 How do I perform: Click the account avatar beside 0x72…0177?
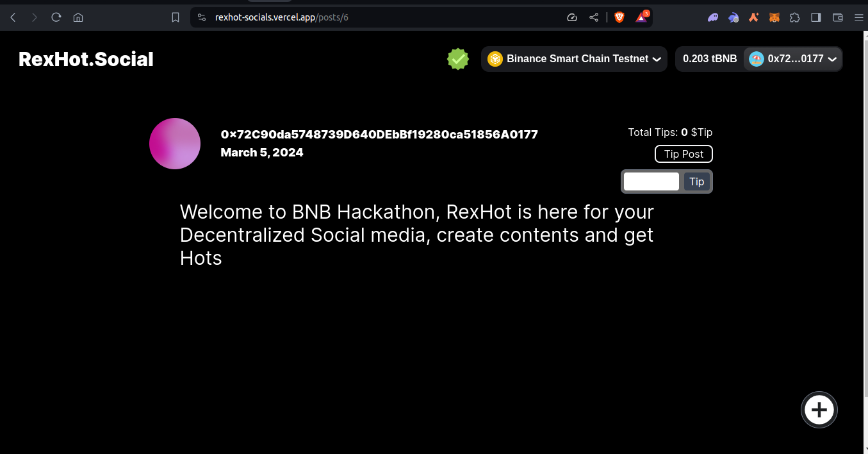tap(757, 59)
